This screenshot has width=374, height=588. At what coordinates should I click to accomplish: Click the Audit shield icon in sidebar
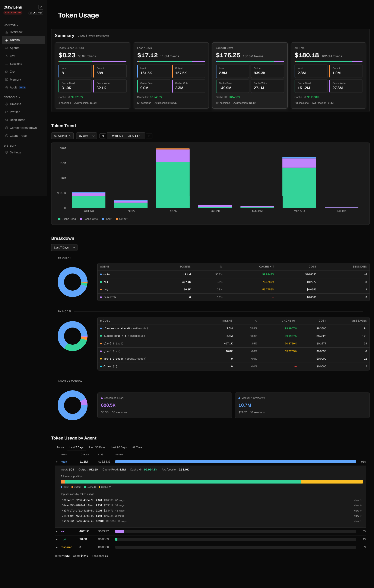tap(7, 87)
